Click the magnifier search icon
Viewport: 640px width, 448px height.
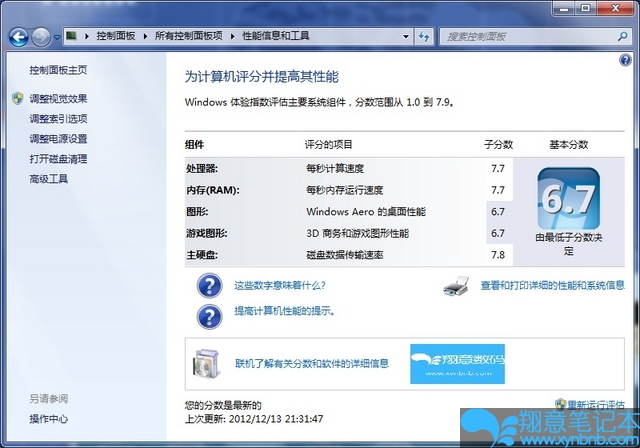coord(622,36)
